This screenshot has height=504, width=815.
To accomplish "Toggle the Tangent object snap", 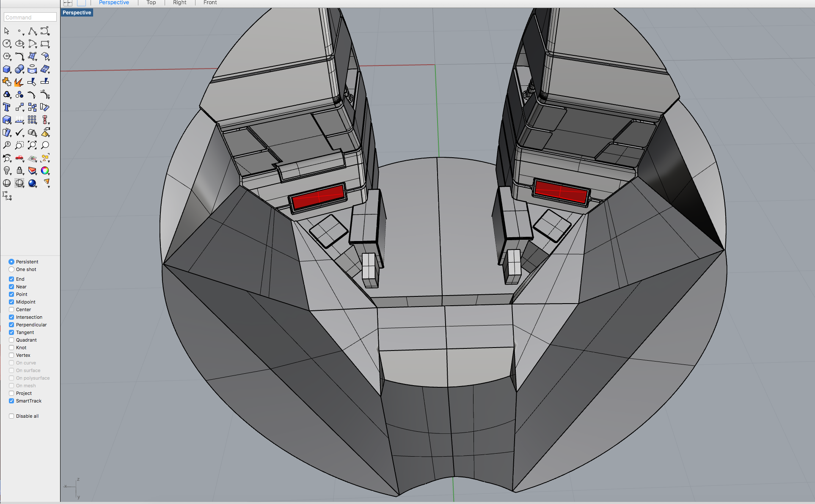I will (11, 332).
